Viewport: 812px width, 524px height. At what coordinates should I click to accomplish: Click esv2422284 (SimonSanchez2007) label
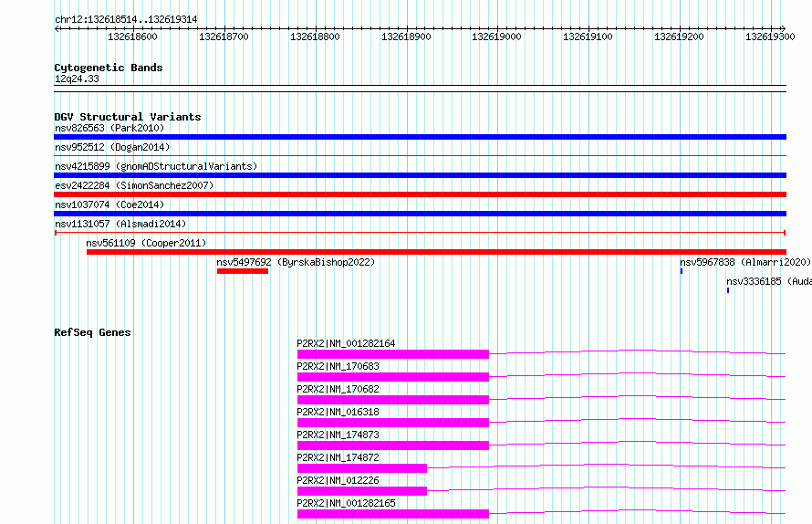[134, 185]
